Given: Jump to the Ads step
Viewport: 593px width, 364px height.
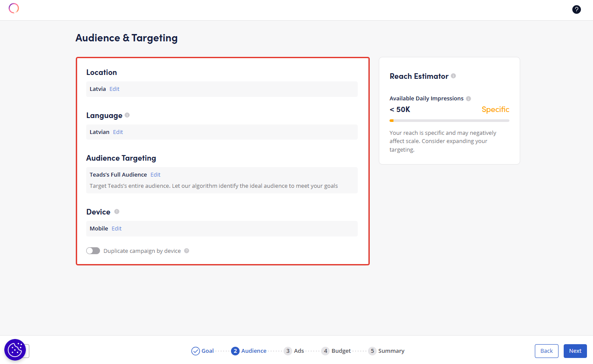Looking at the screenshot, I should pyautogui.click(x=294, y=351).
